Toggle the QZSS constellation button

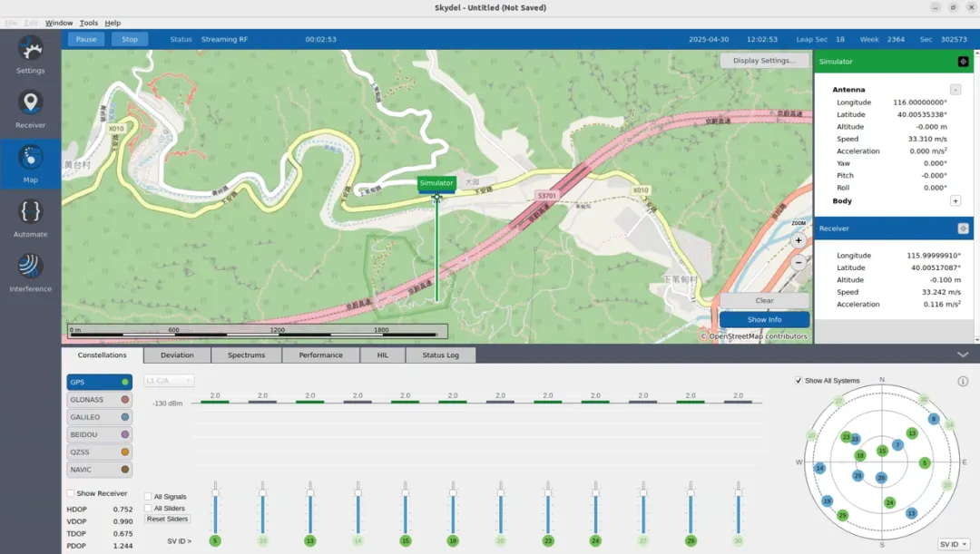[x=100, y=452]
